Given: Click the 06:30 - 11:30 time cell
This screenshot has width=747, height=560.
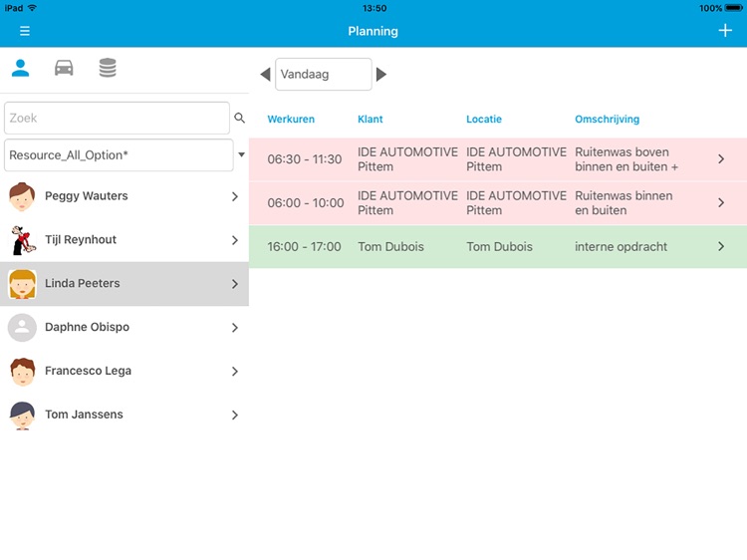Looking at the screenshot, I should tap(305, 159).
